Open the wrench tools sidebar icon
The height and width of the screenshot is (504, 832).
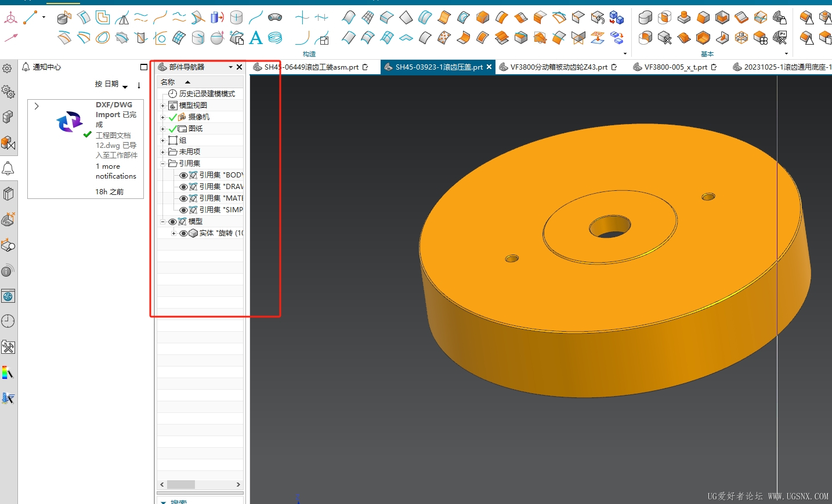point(8,347)
